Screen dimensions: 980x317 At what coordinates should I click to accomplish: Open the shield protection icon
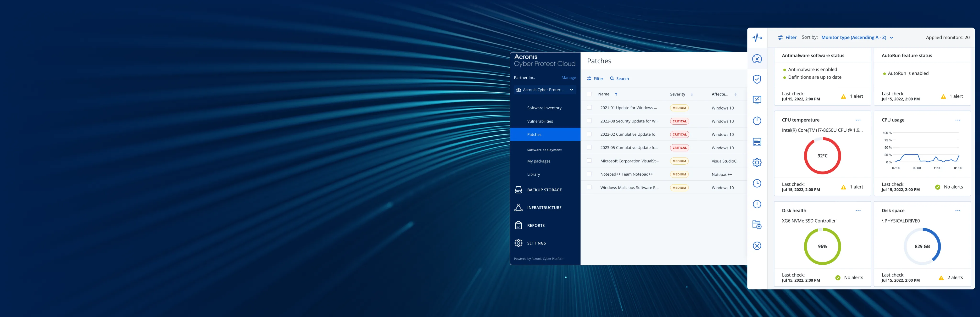pos(757,79)
